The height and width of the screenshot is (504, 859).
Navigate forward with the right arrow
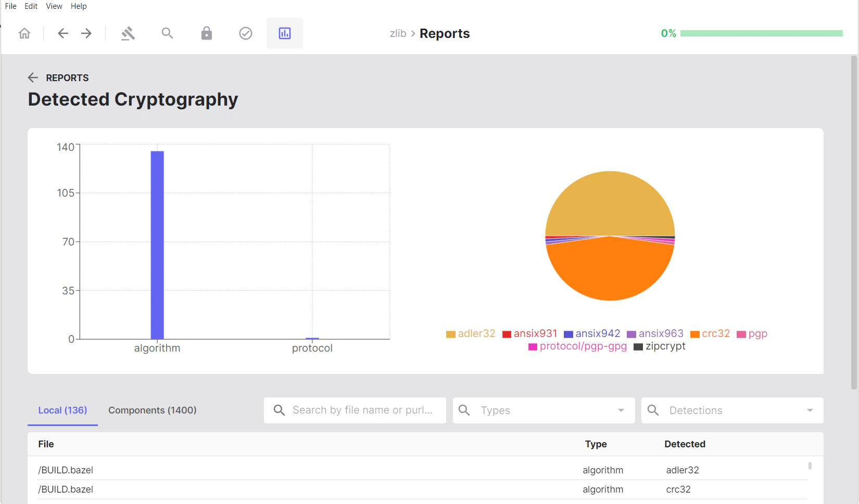(x=86, y=33)
